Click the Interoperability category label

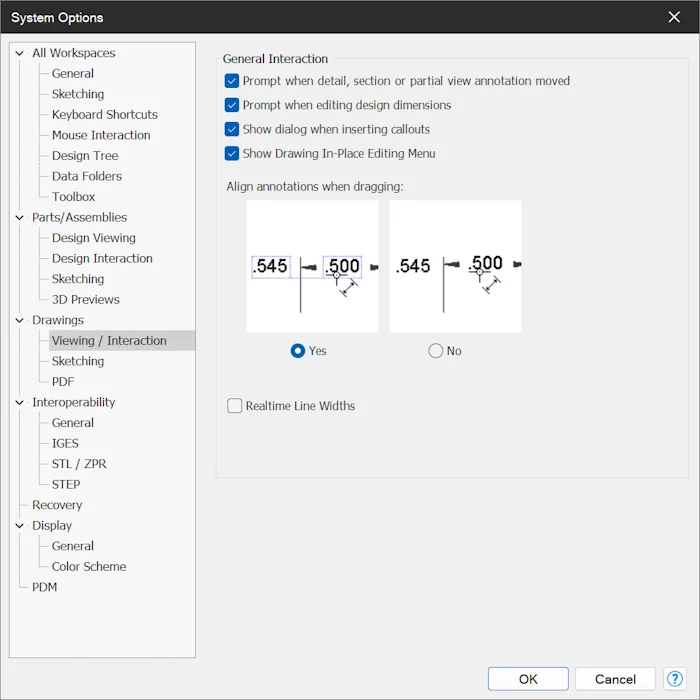[74, 402]
